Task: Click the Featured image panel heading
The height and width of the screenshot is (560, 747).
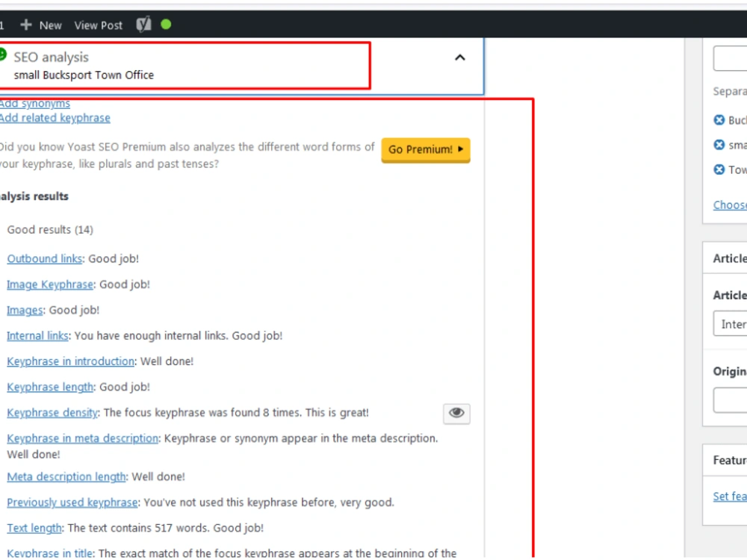Action: 730,461
